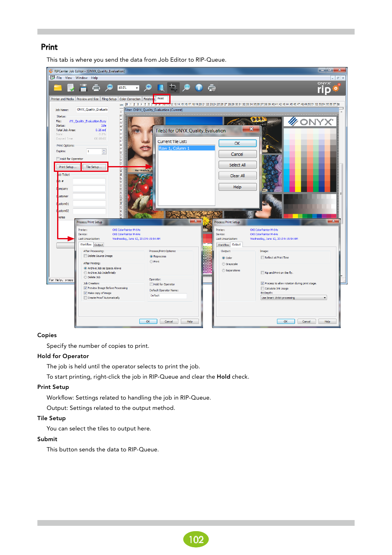This screenshot has width=392, height=555.
Task: Open the File menu
Action: 59,78
